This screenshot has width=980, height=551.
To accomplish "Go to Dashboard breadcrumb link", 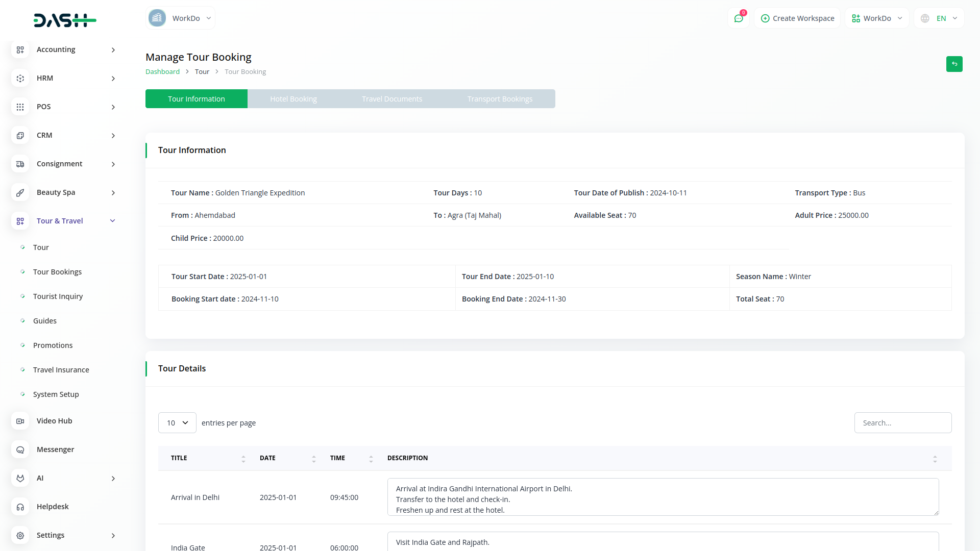I will coord(162,71).
